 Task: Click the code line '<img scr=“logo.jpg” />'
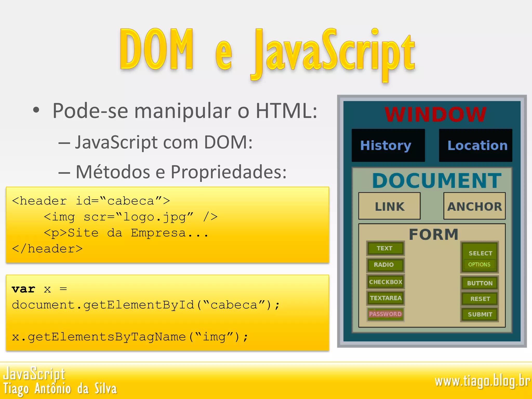(x=131, y=217)
